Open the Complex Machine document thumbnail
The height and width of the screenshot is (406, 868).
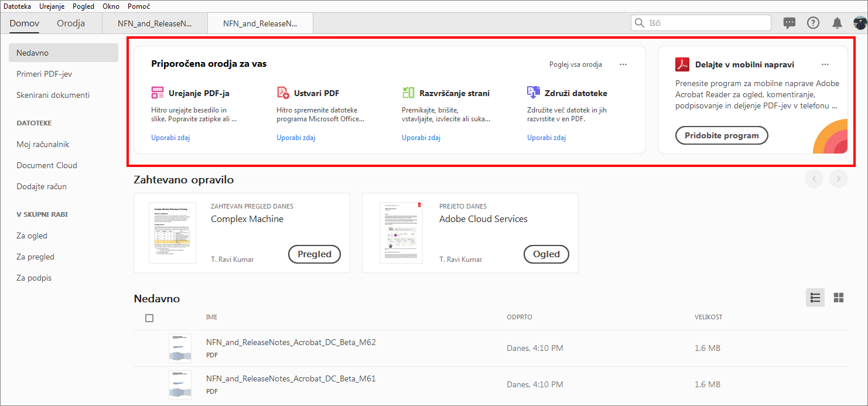coord(172,233)
